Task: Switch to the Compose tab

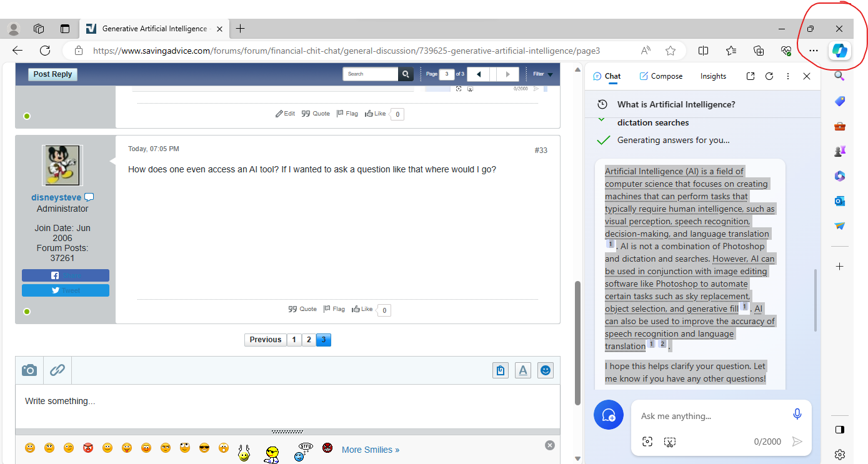Action: tap(661, 76)
